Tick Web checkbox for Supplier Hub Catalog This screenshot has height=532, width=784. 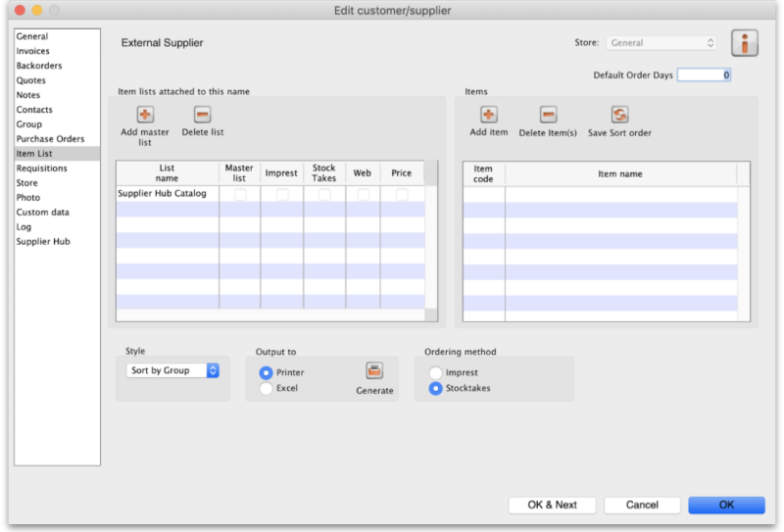363,195
